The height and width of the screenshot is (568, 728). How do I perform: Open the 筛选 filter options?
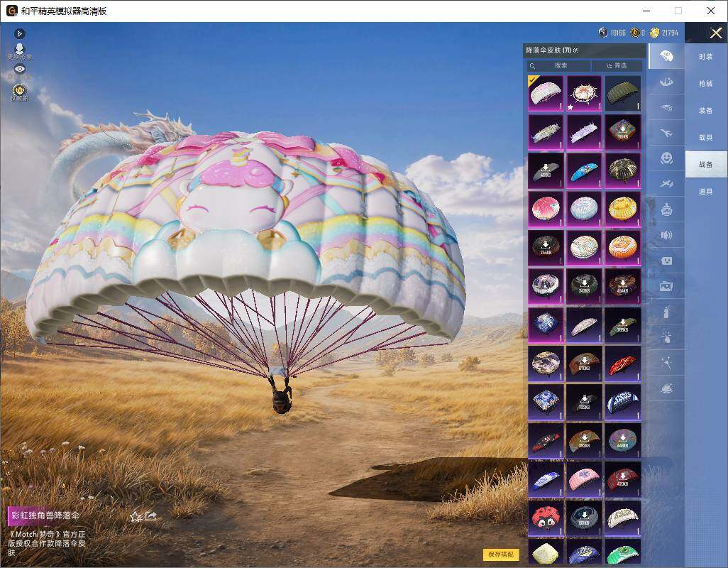(x=617, y=65)
